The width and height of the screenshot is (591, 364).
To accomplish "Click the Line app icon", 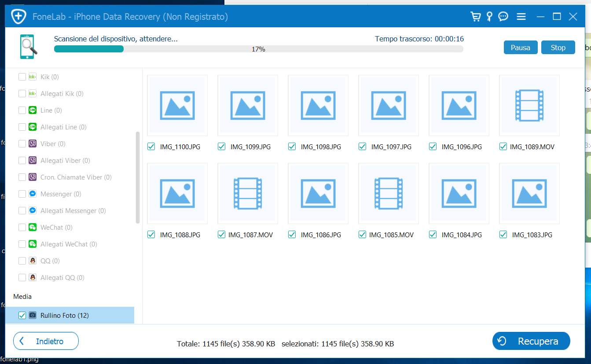I will [x=33, y=110].
